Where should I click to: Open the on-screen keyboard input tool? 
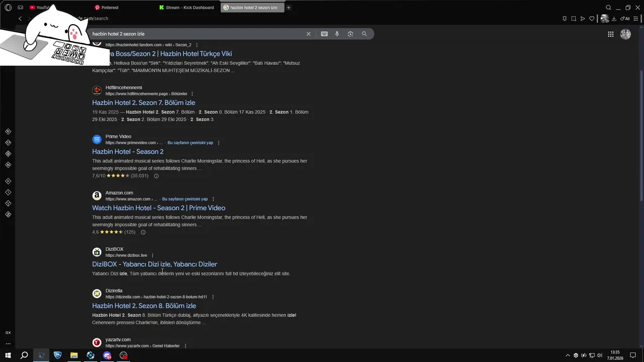324,34
